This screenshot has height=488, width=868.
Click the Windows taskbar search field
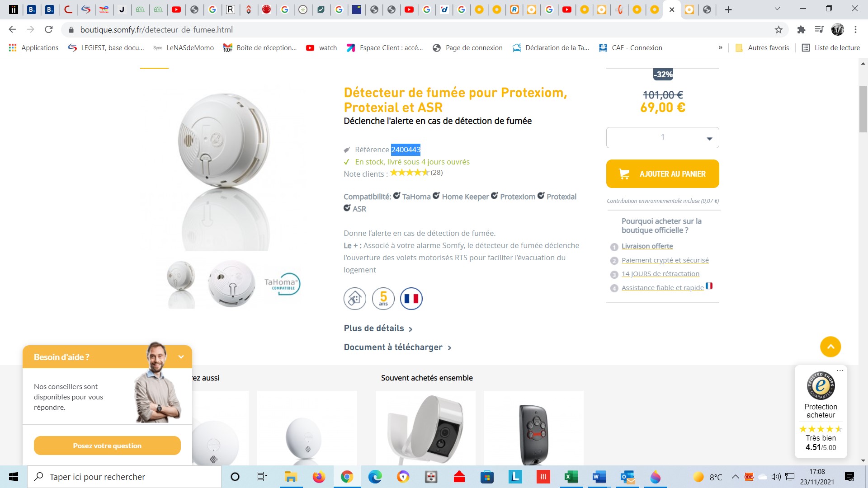[124, 477]
